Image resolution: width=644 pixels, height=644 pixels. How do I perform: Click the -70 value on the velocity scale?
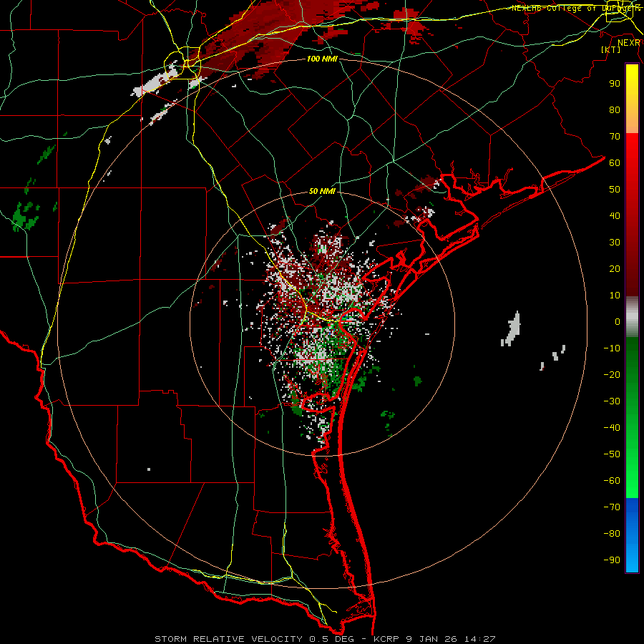coord(612,507)
